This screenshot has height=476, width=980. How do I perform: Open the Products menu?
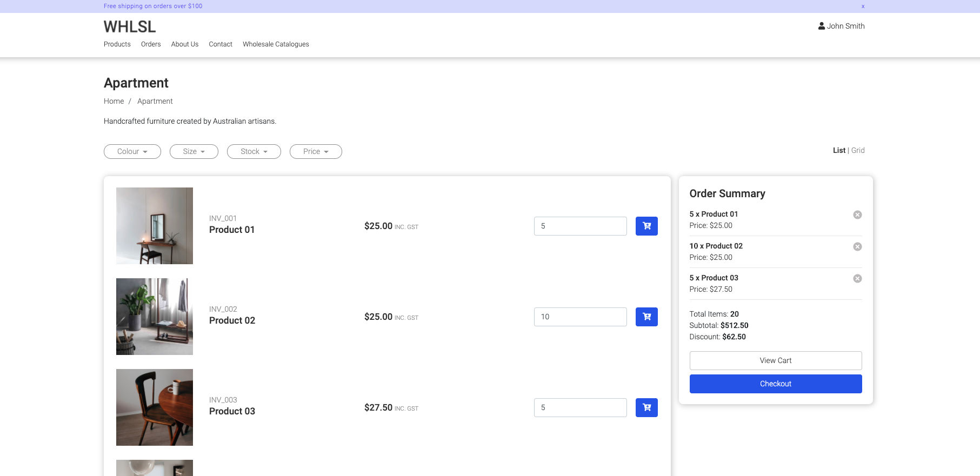(117, 44)
